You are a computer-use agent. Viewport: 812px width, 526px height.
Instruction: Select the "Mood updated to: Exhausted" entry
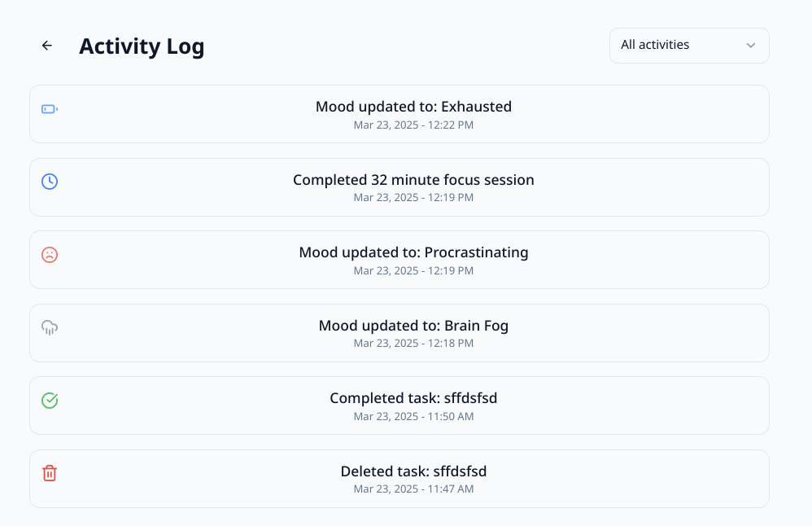(x=413, y=107)
